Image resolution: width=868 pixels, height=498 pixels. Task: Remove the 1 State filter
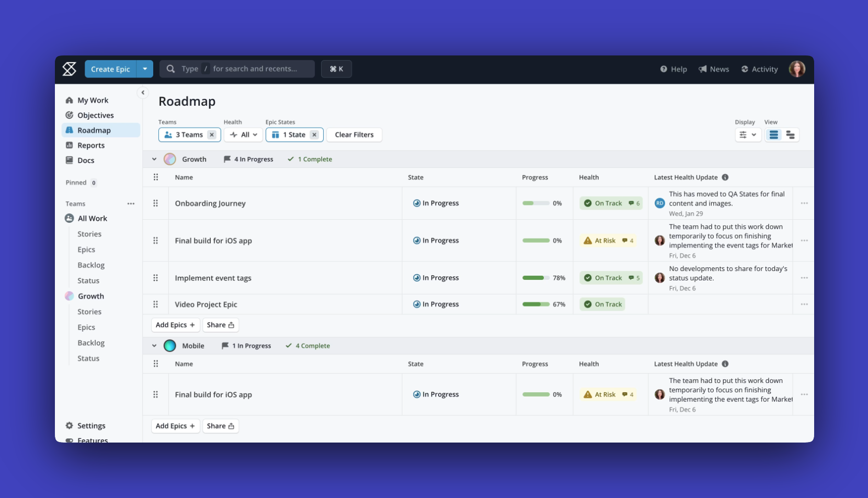pos(314,134)
